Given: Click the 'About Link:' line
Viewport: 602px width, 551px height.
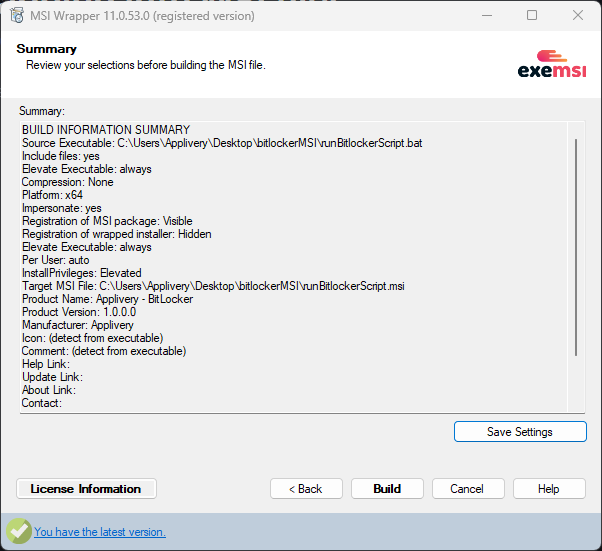Looking at the screenshot, I should coord(49,390).
